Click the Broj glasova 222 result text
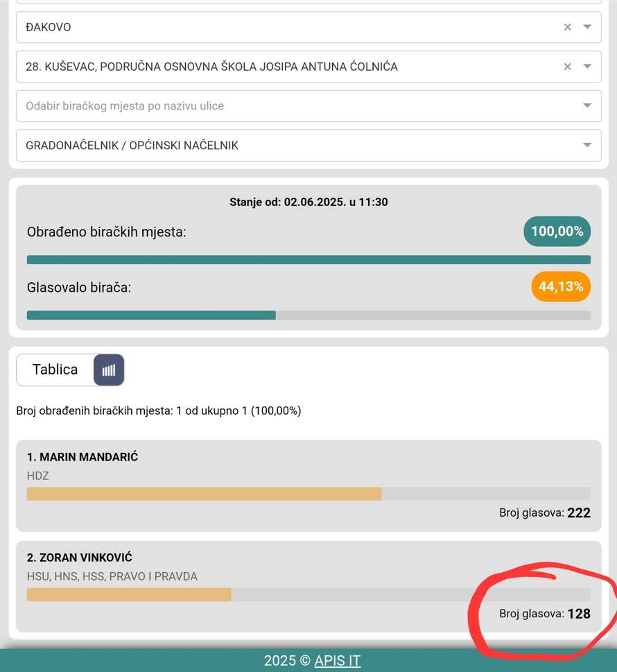 pos(545,513)
